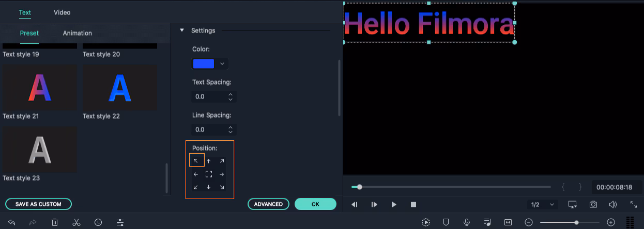This screenshot has height=229, width=644.
Task: Open the audio level meter
Action: pyautogui.click(x=630, y=222)
